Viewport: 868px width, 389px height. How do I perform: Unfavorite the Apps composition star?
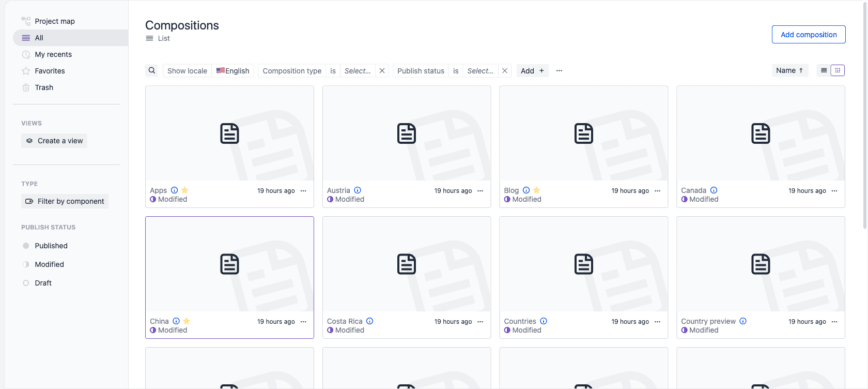pos(185,190)
